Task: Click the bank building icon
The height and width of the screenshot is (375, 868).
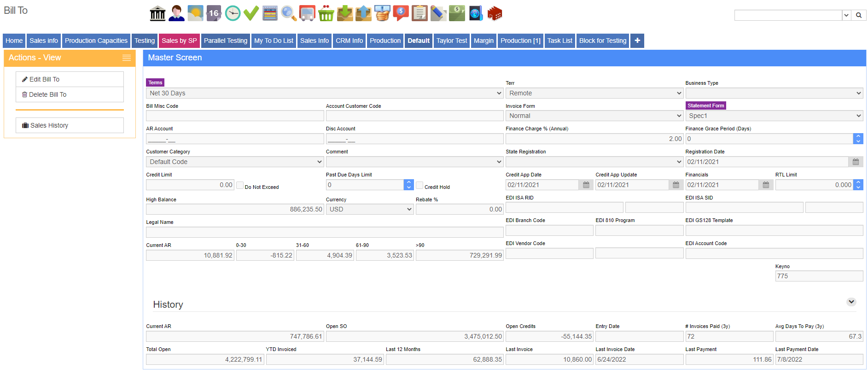Action: click(x=157, y=13)
